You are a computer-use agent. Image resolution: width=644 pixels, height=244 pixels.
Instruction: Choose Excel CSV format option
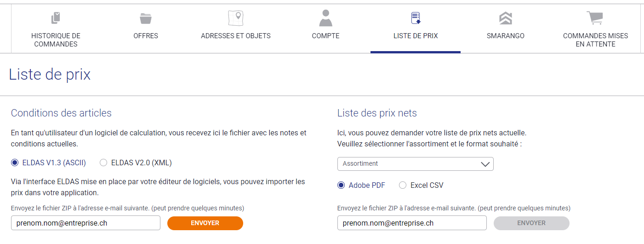pyautogui.click(x=403, y=186)
